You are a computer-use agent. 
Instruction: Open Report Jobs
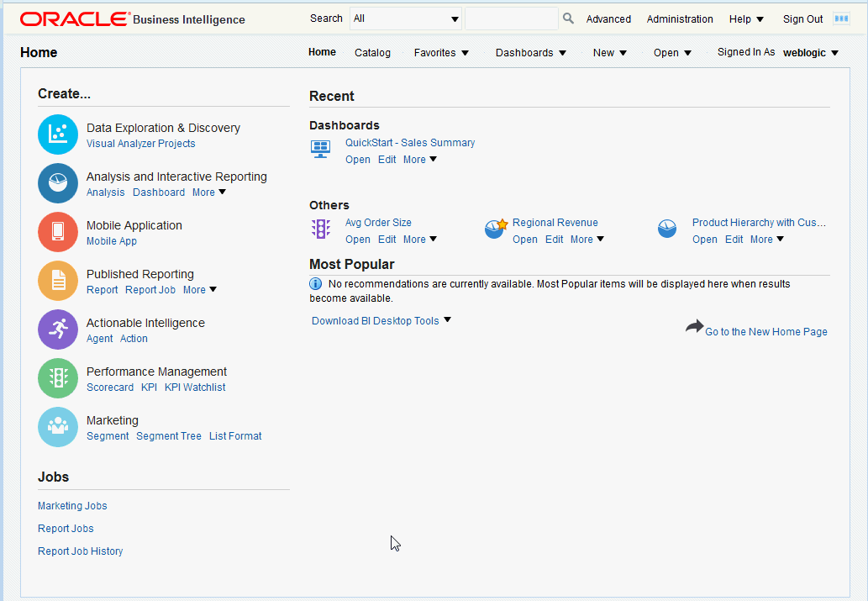(66, 529)
